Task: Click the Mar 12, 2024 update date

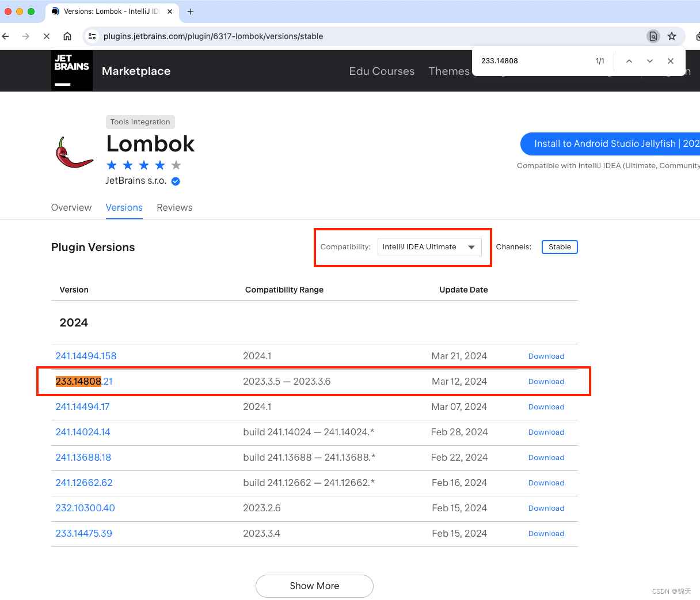Action: pyautogui.click(x=459, y=381)
